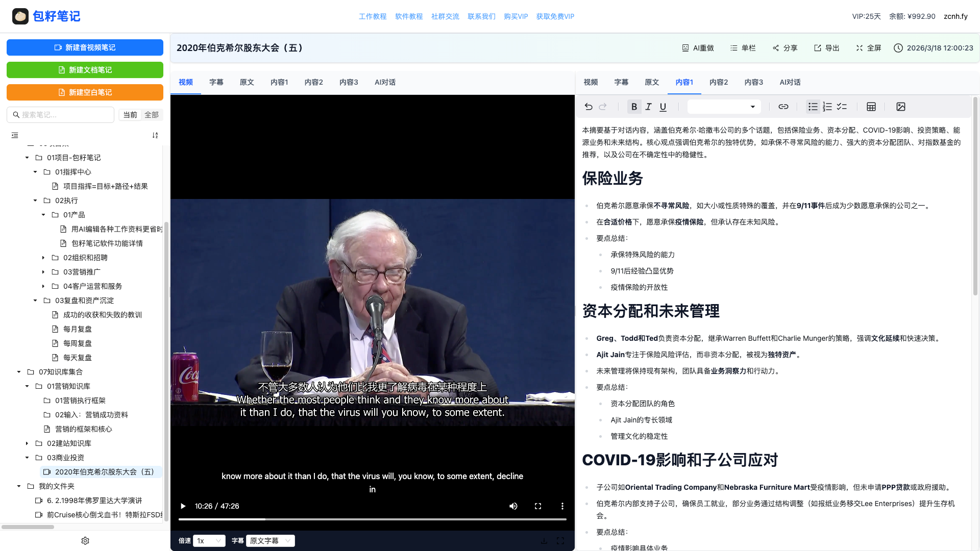Switch left pane to 字幕 tab

(216, 82)
